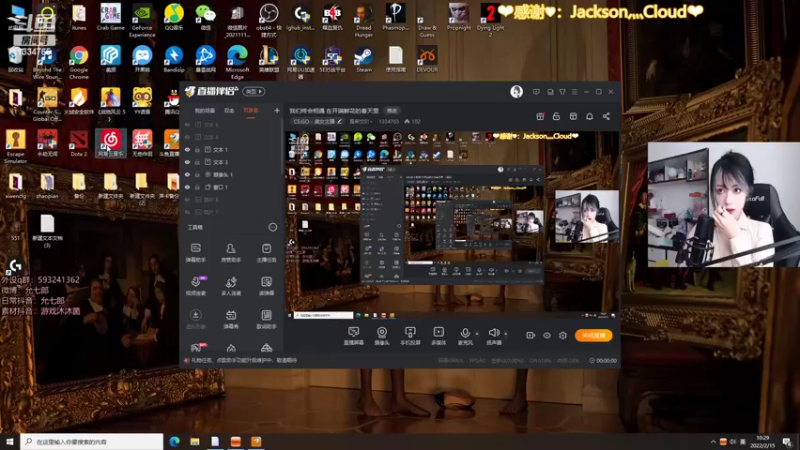This screenshot has width=800, height=450.
Task: Switch to the 我的场景 tab
Action: click(205, 110)
